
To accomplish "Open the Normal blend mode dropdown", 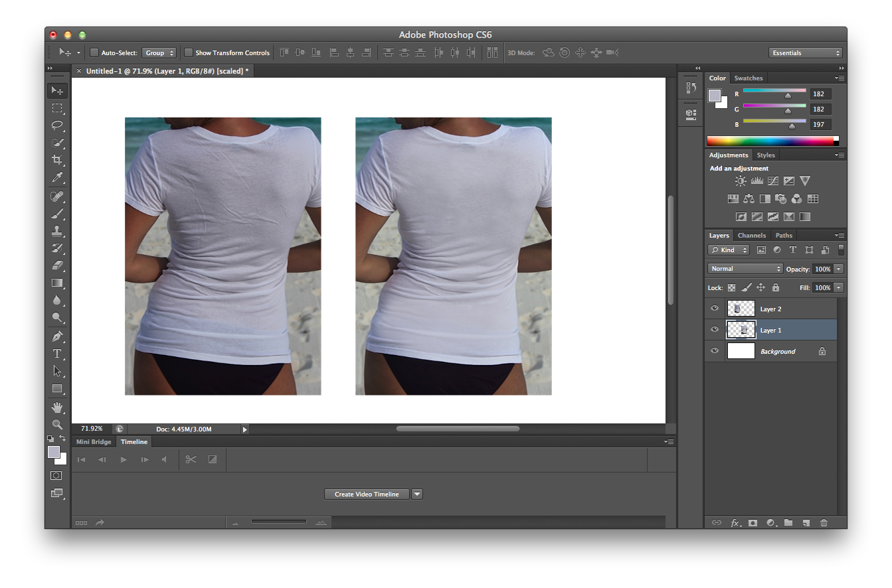I will coord(745,269).
